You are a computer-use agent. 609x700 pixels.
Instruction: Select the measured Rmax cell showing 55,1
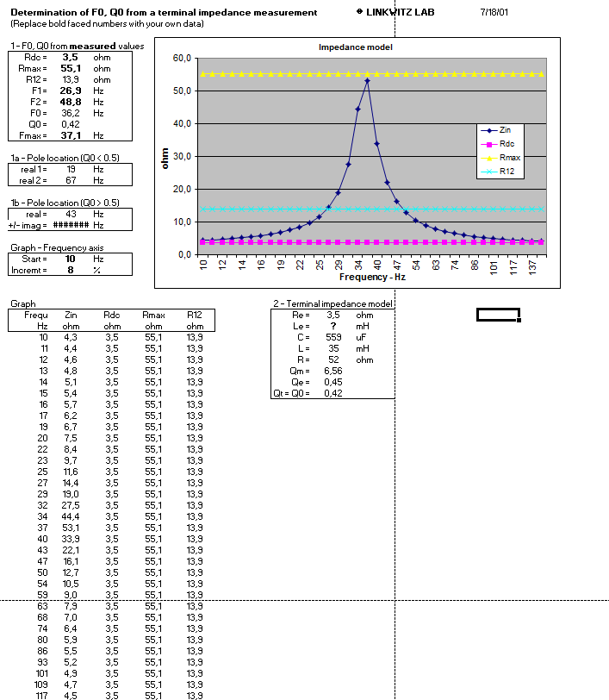(71, 68)
